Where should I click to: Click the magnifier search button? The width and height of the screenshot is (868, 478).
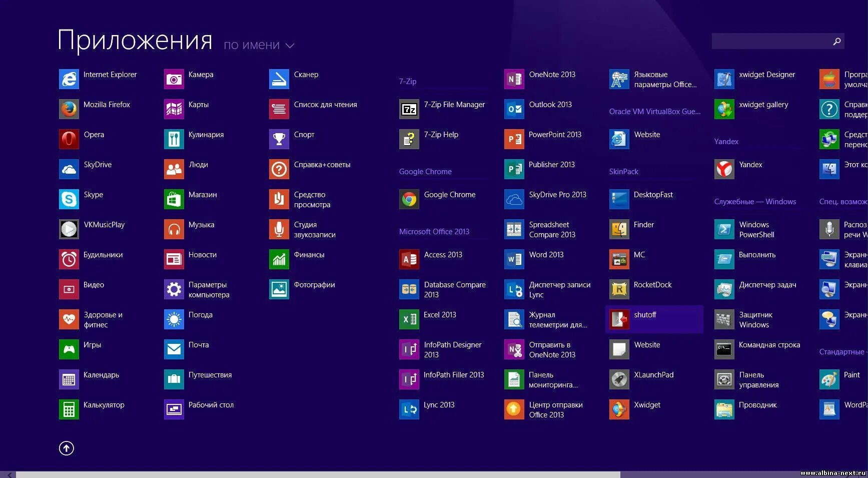[837, 42]
